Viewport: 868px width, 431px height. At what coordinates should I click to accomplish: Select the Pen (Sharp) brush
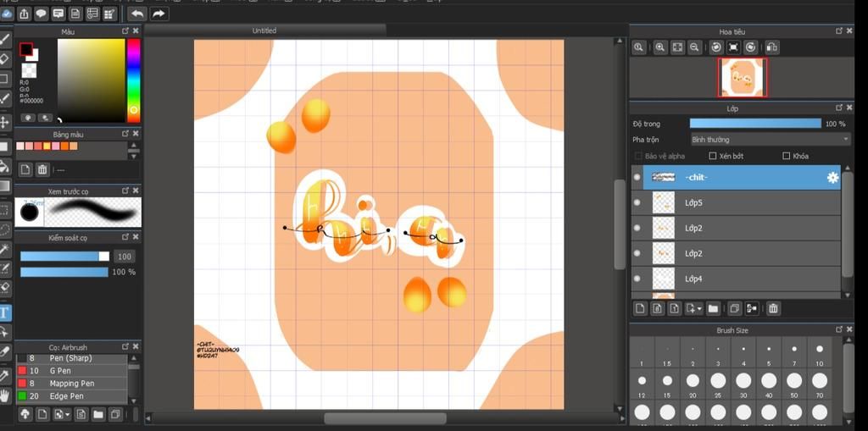pyautogui.click(x=72, y=358)
